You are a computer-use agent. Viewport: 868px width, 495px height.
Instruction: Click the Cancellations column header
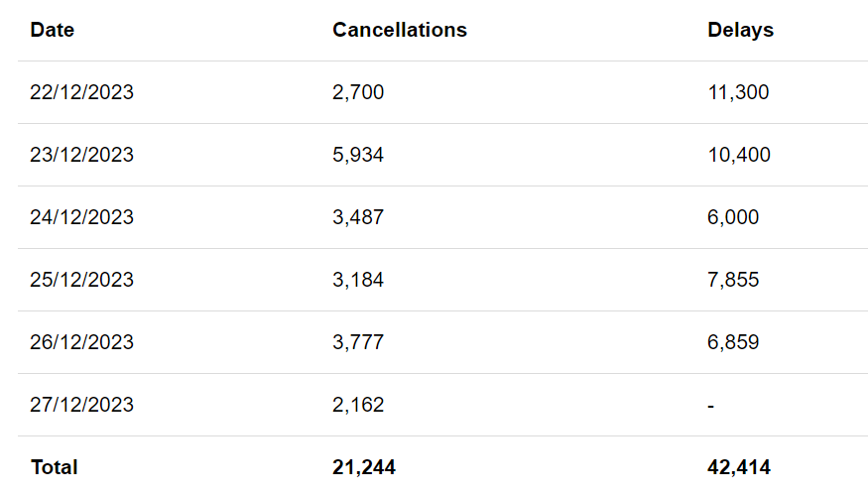click(x=400, y=30)
